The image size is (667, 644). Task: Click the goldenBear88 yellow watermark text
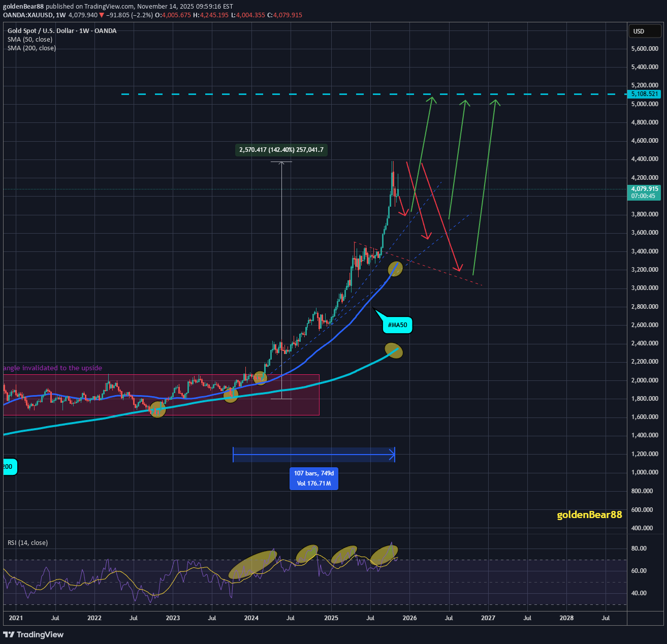pos(589,514)
